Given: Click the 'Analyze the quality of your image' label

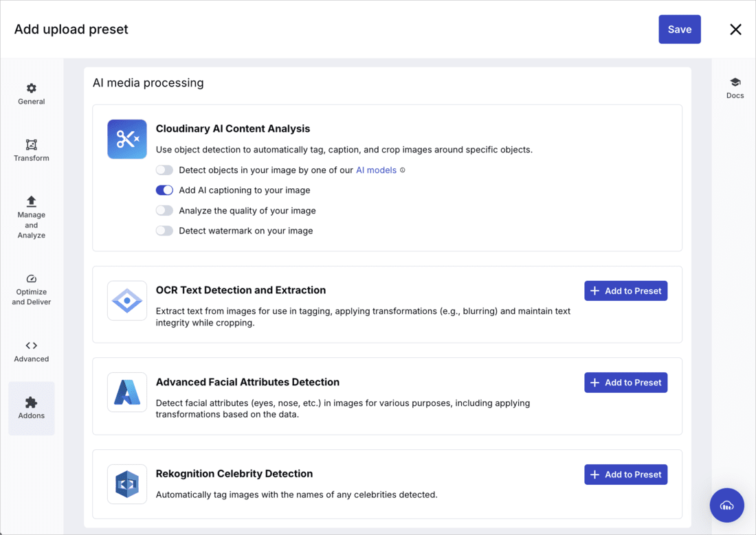Looking at the screenshot, I should tap(247, 211).
